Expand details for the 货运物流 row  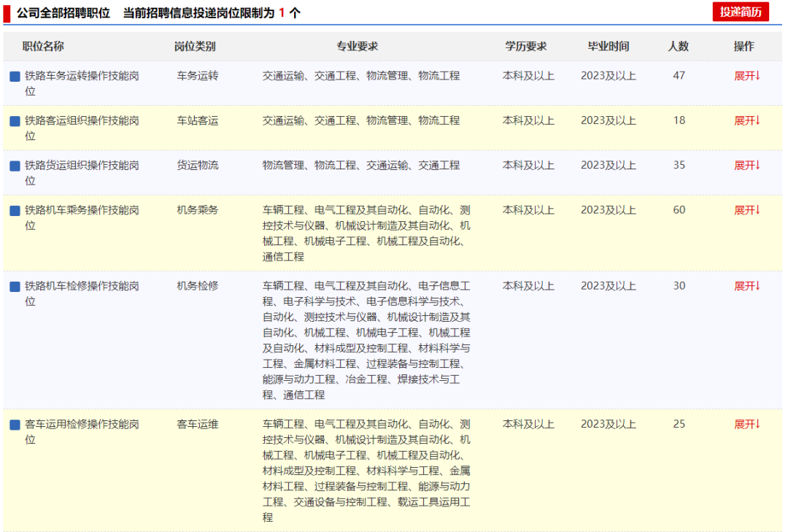point(747,166)
